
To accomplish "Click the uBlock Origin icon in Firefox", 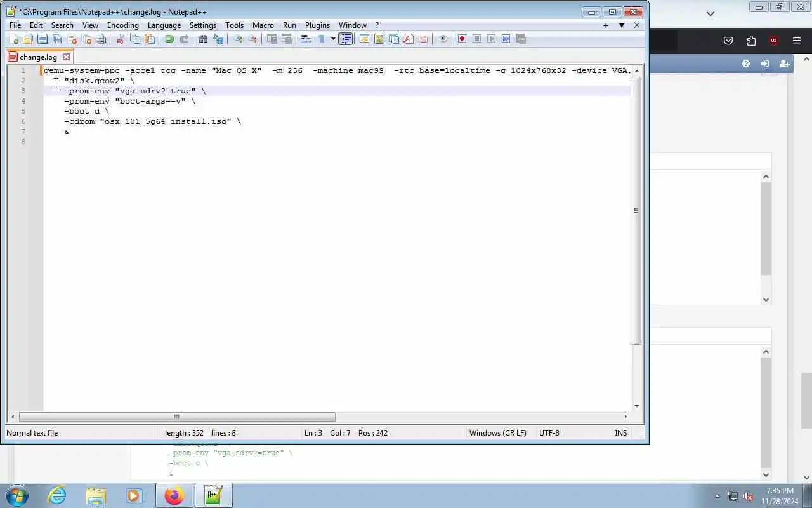I will pos(773,41).
